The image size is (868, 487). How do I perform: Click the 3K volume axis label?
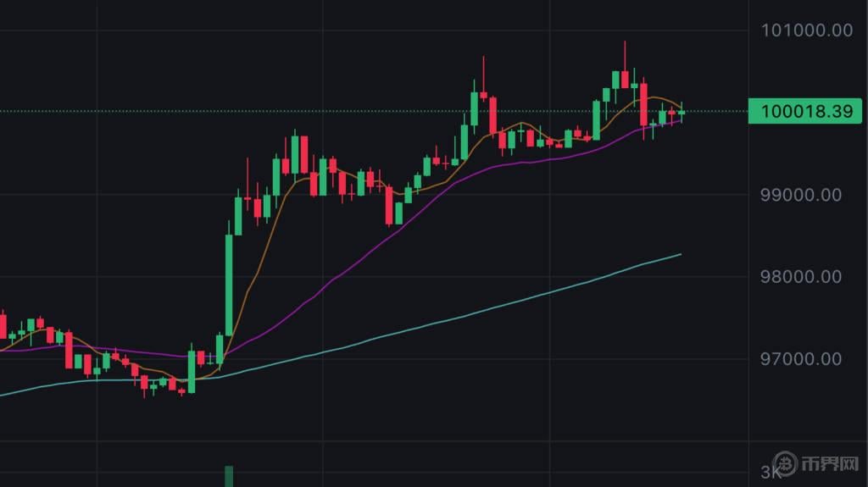770,473
